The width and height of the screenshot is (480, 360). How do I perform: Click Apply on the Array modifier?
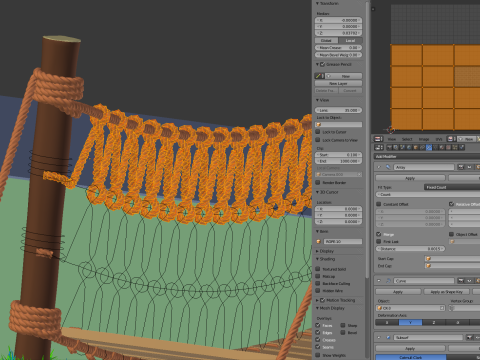(410, 178)
